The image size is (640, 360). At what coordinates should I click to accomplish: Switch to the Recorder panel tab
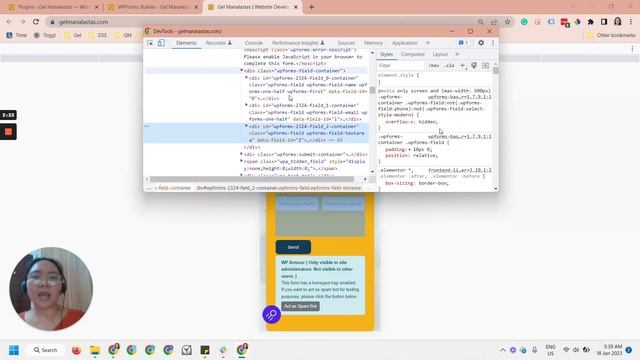click(219, 43)
